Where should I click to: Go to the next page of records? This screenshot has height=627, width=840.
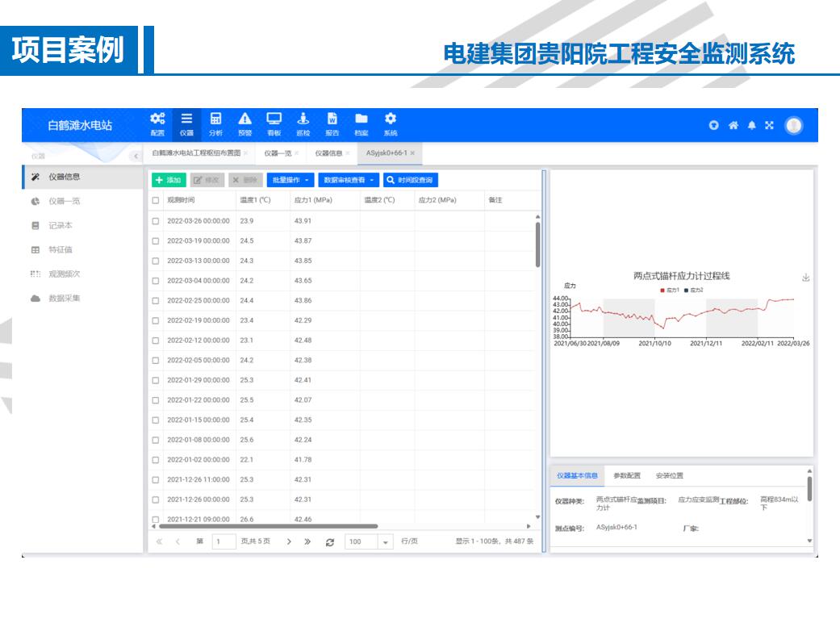[x=289, y=541]
